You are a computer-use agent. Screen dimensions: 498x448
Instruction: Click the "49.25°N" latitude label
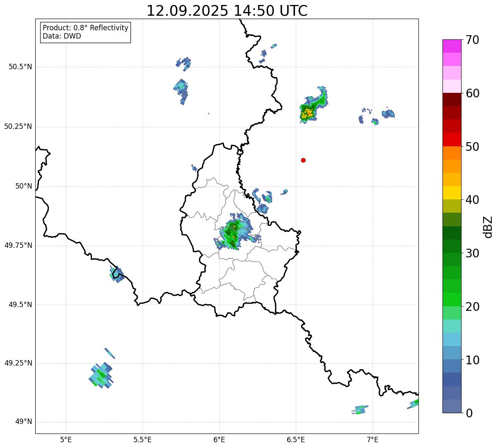(18, 363)
